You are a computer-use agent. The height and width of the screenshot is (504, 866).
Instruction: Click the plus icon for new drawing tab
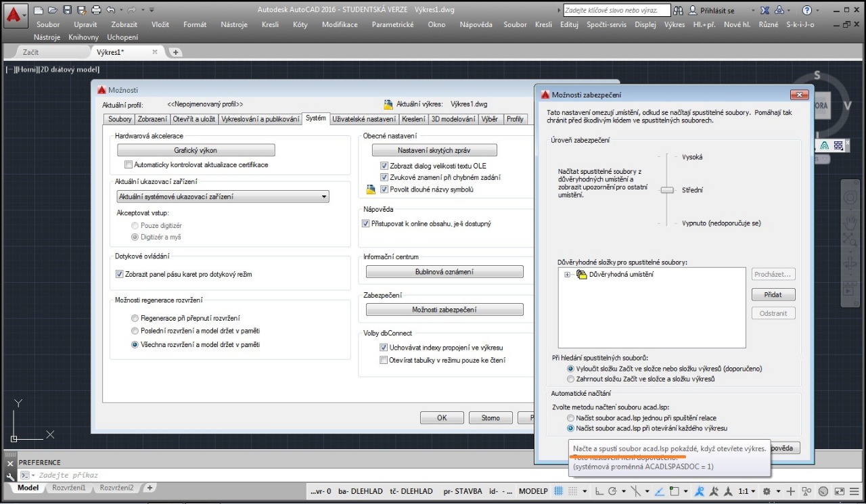[175, 52]
